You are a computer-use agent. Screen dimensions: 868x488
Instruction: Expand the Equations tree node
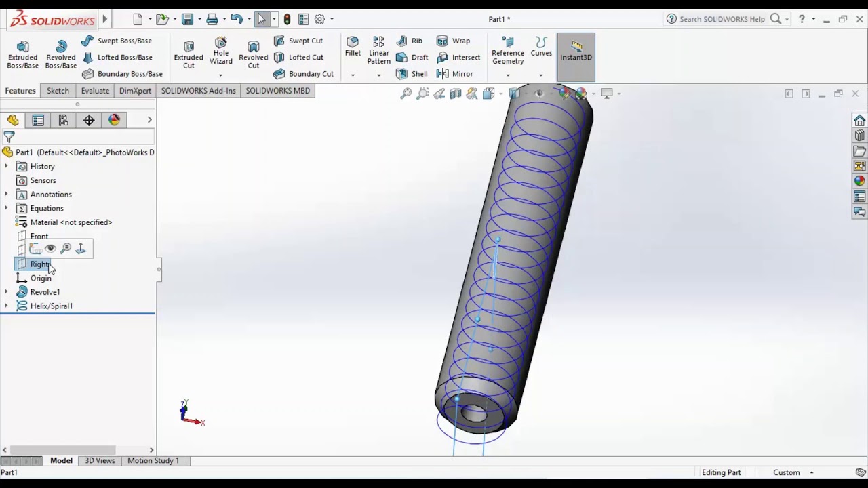6,209
